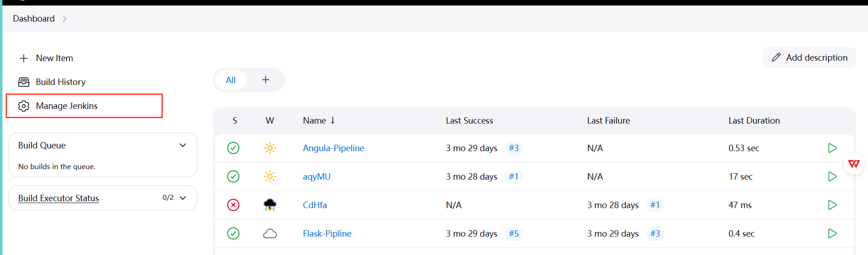
Task: Click the N/A last failure cell of Angula-Pipeline
Action: 595,148
